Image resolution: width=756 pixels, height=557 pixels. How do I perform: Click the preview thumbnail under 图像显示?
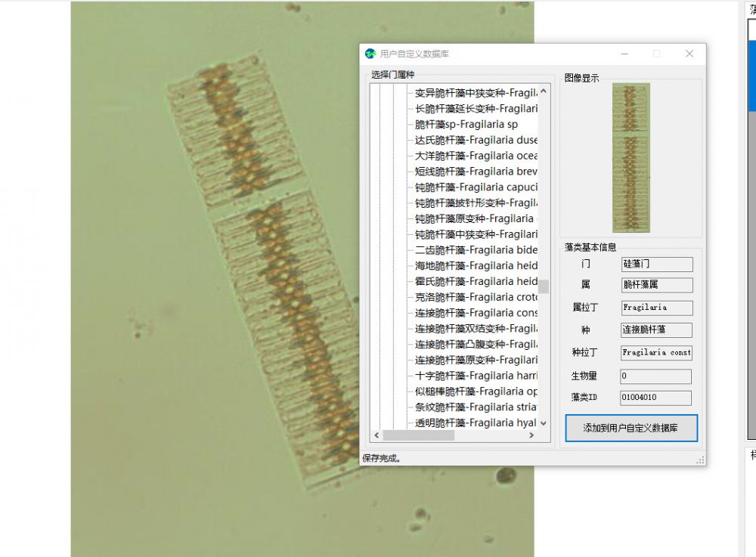(x=631, y=157)
